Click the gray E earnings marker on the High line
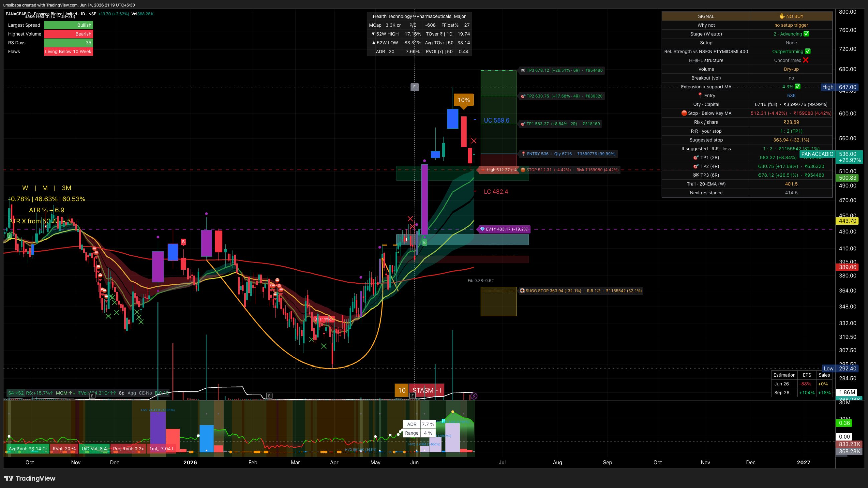 click(x=414, y=87)
